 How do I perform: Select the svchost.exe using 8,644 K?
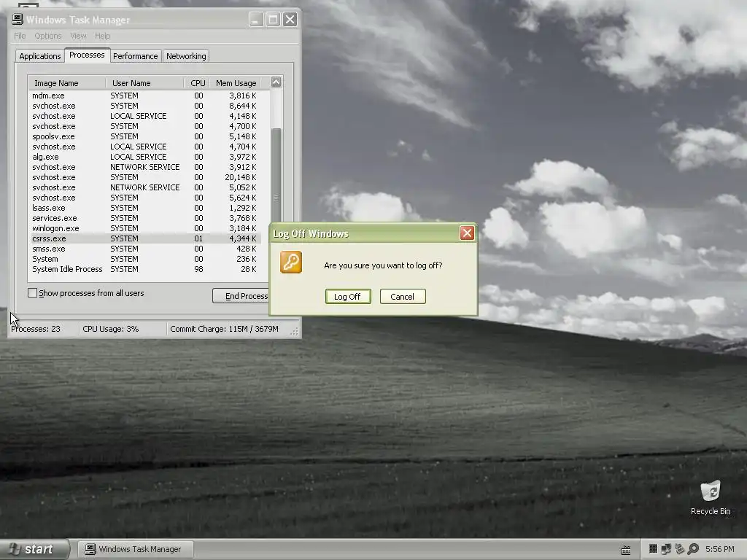(x=145, y=106)
